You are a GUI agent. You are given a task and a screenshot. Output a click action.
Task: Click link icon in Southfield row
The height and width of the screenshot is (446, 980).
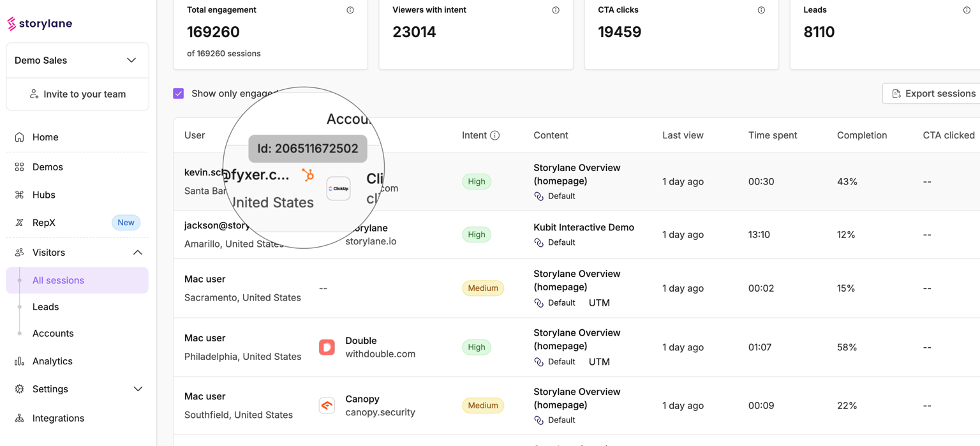[x=539, y=420]
